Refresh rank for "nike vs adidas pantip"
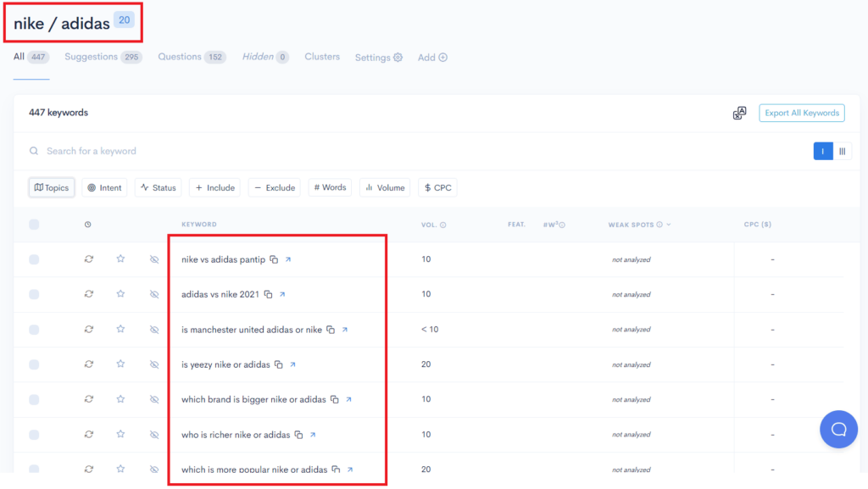868x489 pixels. tap(88, 259)
